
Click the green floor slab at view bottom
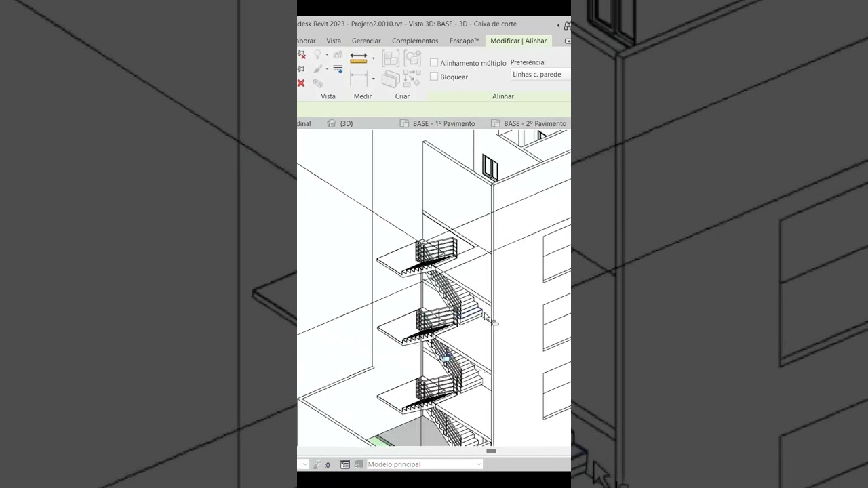[x=381, y=441]
